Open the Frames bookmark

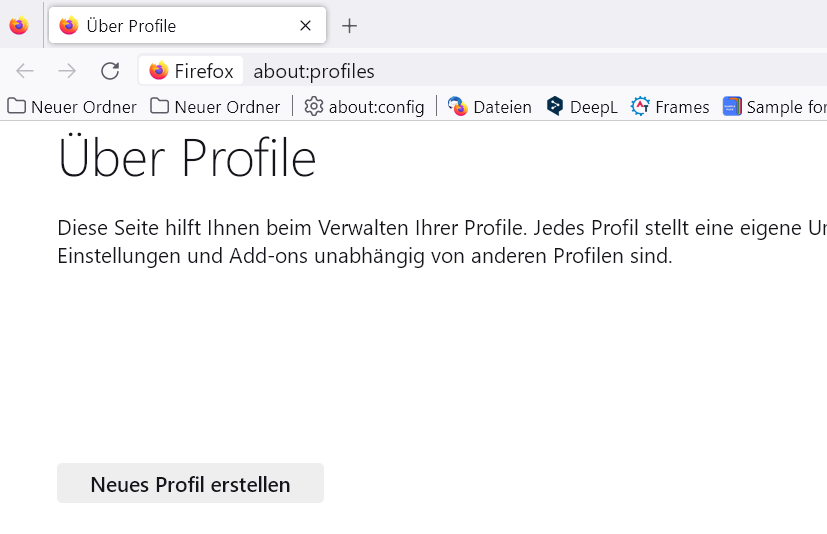tap(670, 106)
